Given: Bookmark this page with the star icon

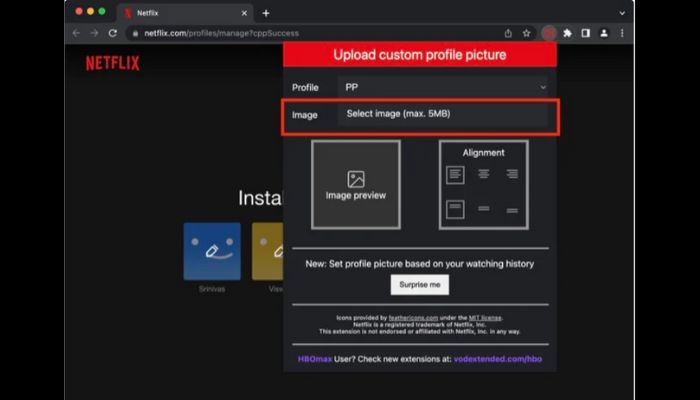Looking at the screenshot, I should [527, 33].
